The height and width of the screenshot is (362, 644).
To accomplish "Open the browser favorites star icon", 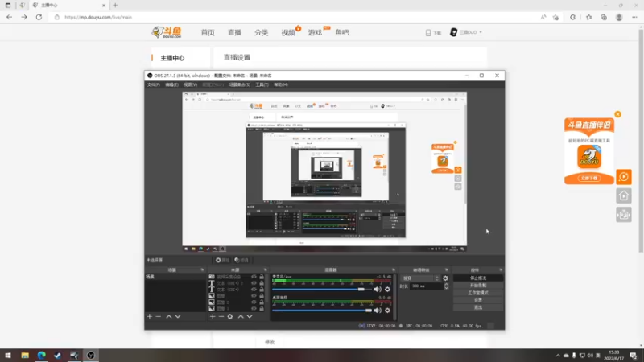I will 589,17.
